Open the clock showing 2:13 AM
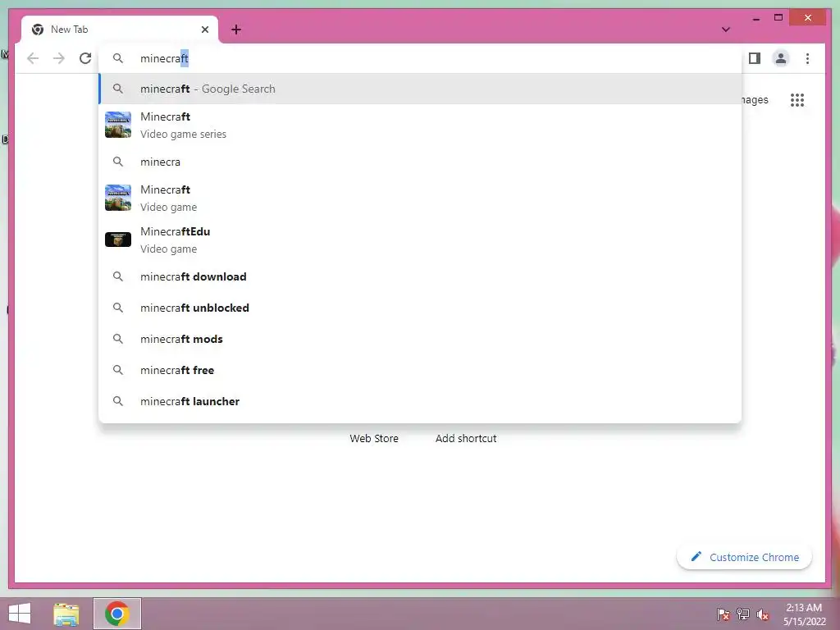The height and width of the screenshot is (630, 840). point(804,614)
